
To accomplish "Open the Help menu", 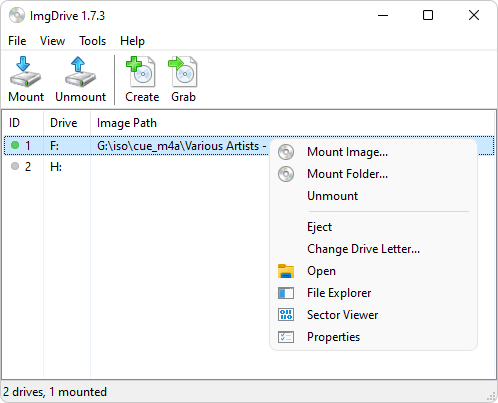I will coord(132,41).
